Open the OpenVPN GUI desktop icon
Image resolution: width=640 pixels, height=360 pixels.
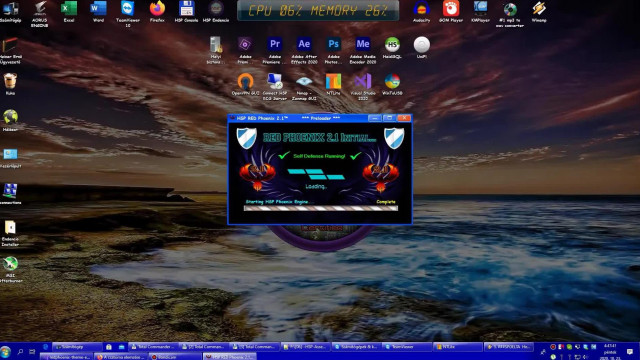coord(245,84)
